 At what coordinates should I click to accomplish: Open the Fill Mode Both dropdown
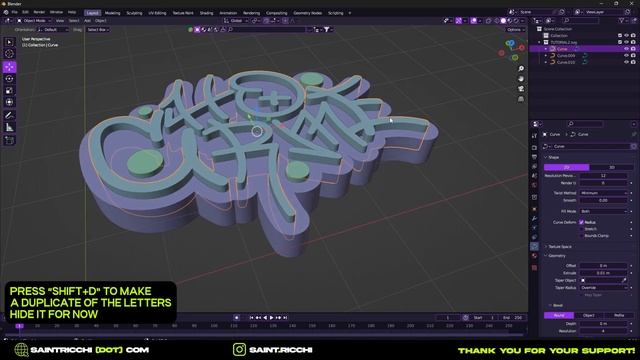(603, 211)
